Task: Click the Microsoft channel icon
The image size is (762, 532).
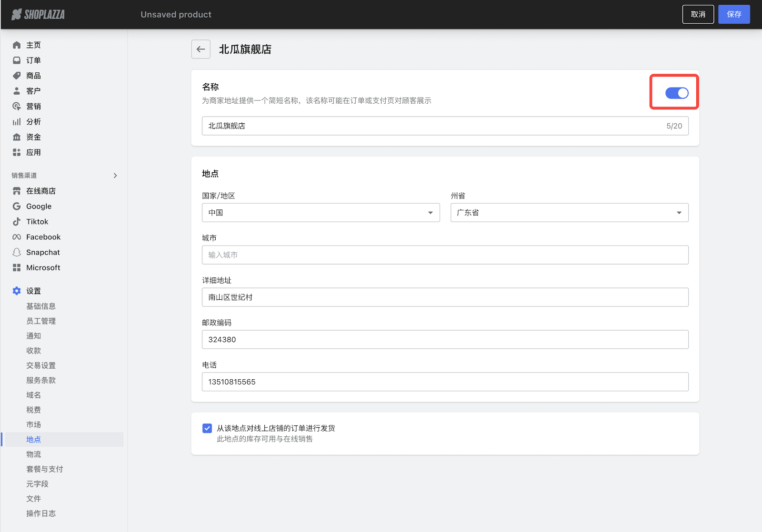Action: tap(17, 267)
